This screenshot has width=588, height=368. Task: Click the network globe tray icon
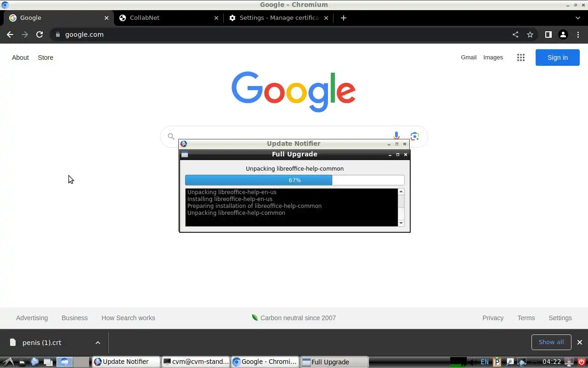522,362
